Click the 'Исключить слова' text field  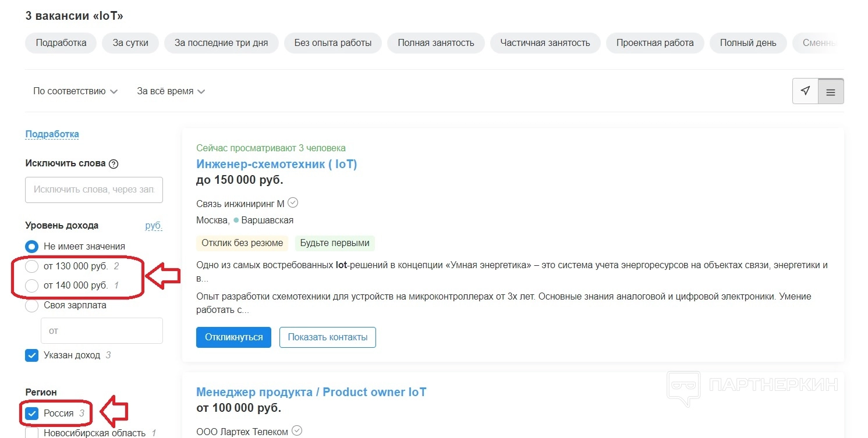coord(94,190)
